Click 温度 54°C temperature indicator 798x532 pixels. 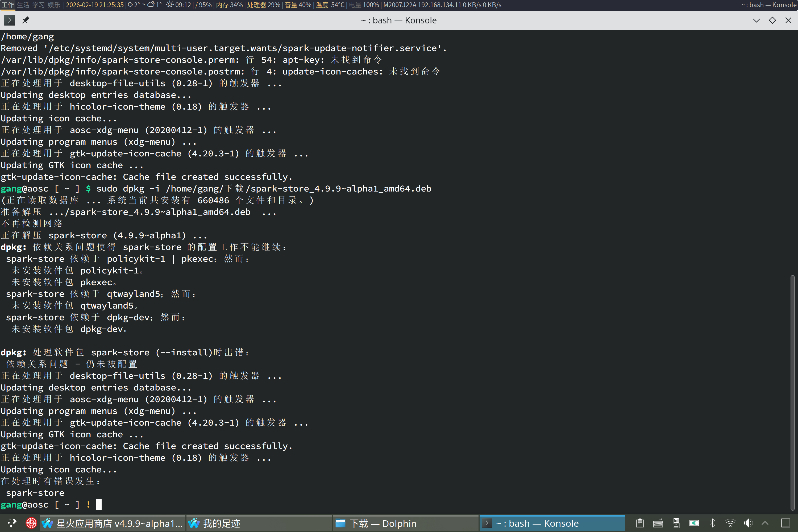tap(330, 5)
